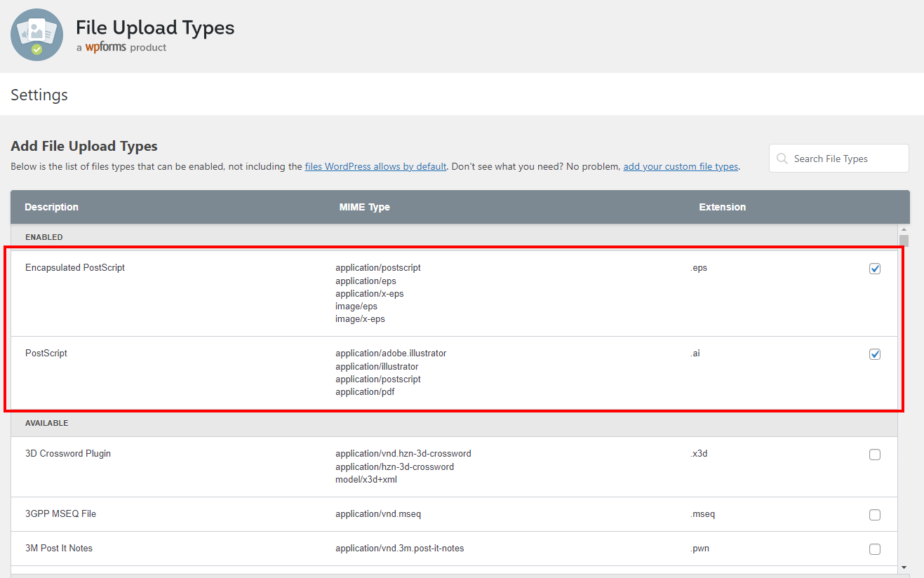Uncheck the Encapsulated PostScript .eps checkbox
This screenshot has width=924, height=578.
pyautogui.click(x=875, y=269)
